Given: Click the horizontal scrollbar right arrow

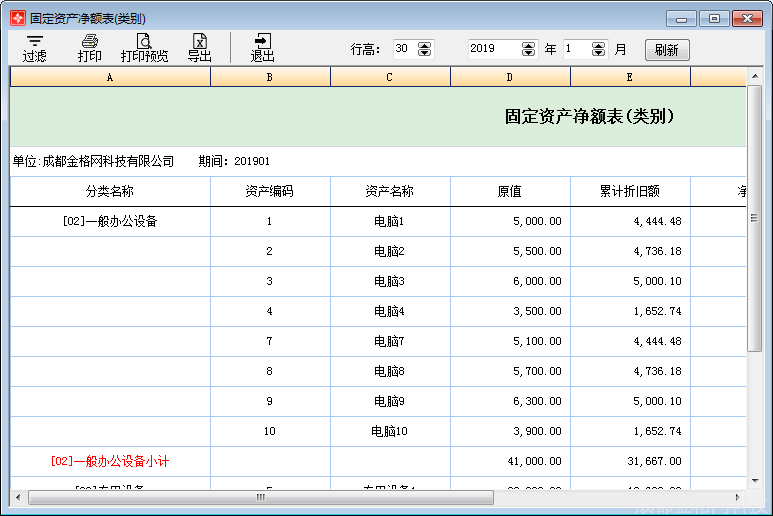Looking at the screenshot, I should tap(739, 497).
